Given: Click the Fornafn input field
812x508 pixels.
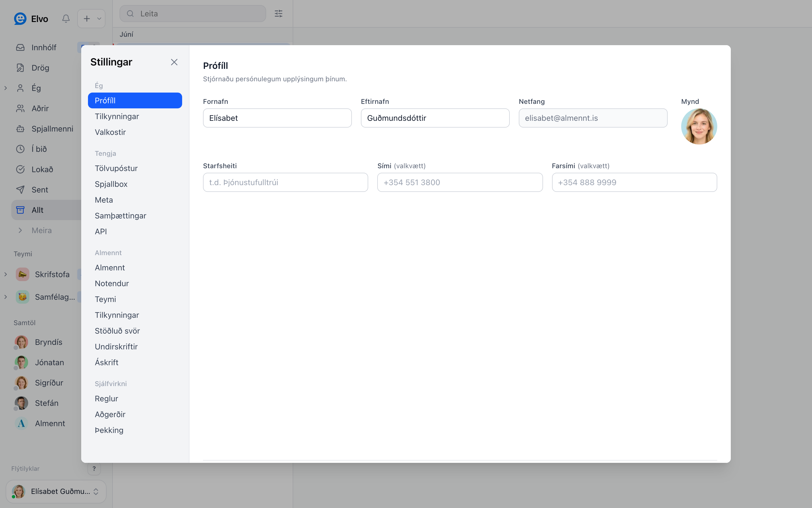Looking at the screenshot, I should (277, 118).
